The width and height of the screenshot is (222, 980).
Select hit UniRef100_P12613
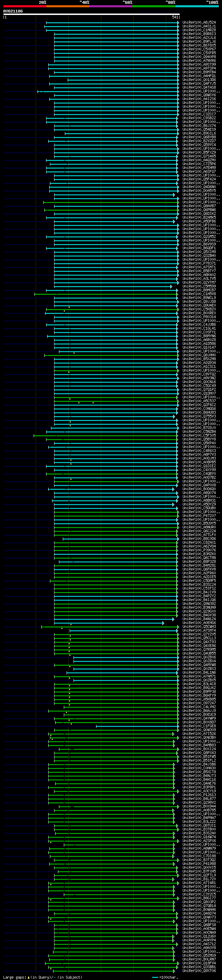tap(199, 795)
